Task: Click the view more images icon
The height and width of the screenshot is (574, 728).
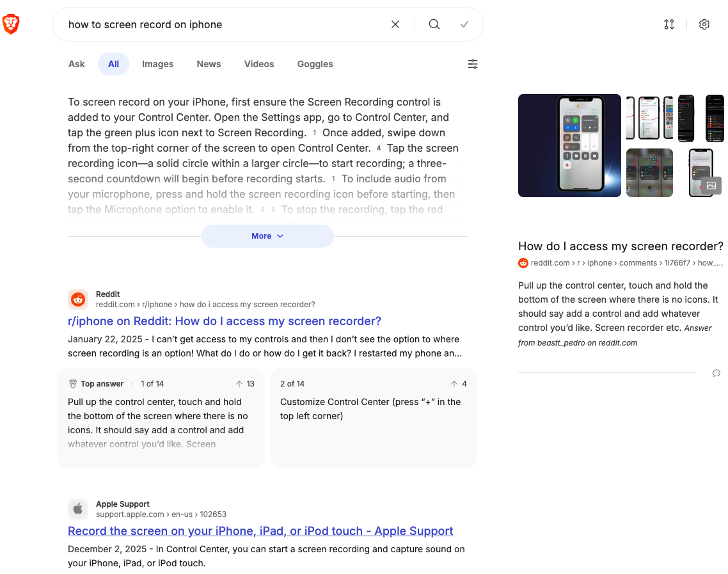Action: (711, 186)
